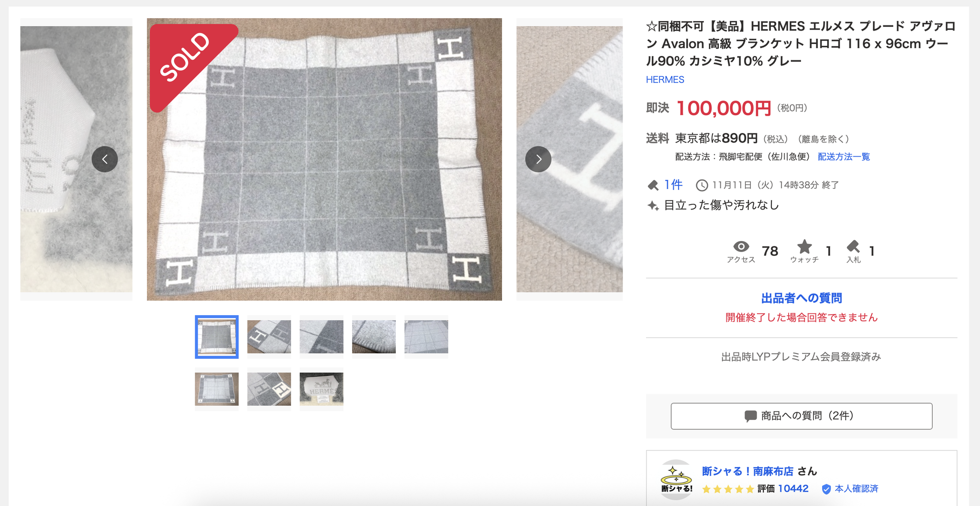Select the fifth thumbnail in first row
The width and height of the screenshot is (980, 506).
point(426,337)
